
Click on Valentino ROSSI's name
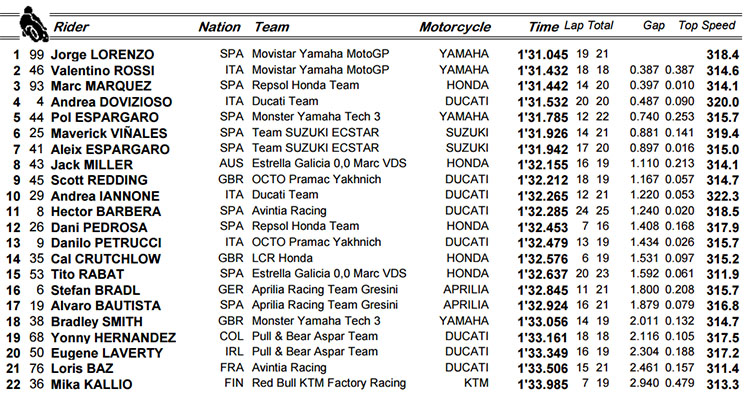[x=103, y=71]
